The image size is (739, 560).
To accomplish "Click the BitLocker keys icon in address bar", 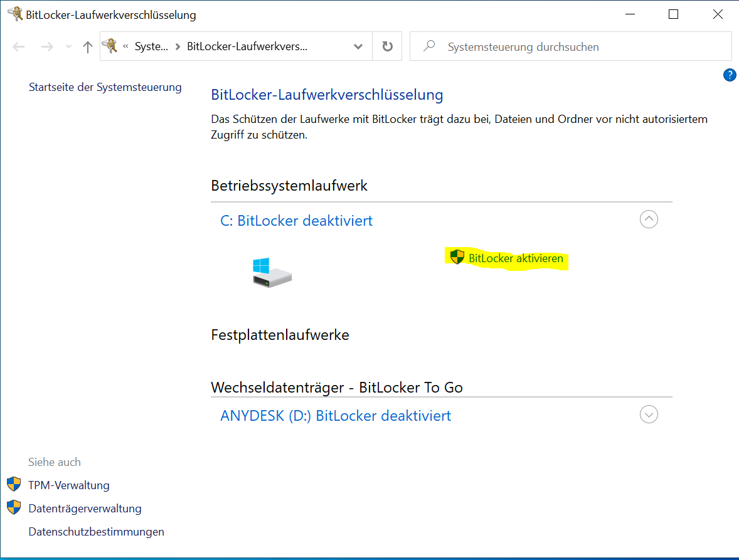I will coord(110,46).
